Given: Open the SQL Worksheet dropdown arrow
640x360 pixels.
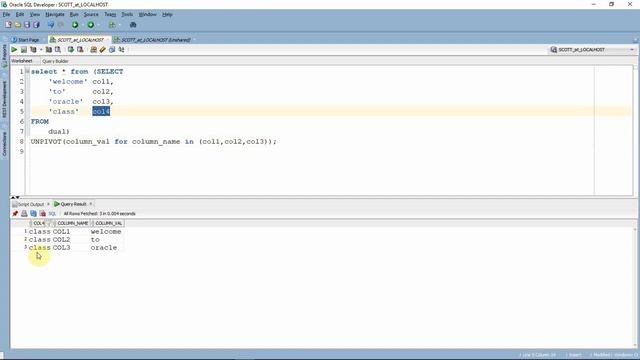Looking at the screenshot, I should pos(119,25).
